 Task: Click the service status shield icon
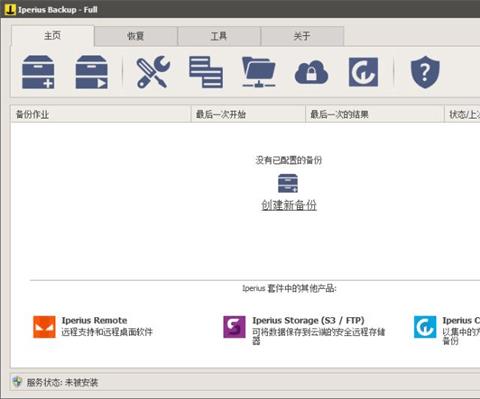[17, 382]
